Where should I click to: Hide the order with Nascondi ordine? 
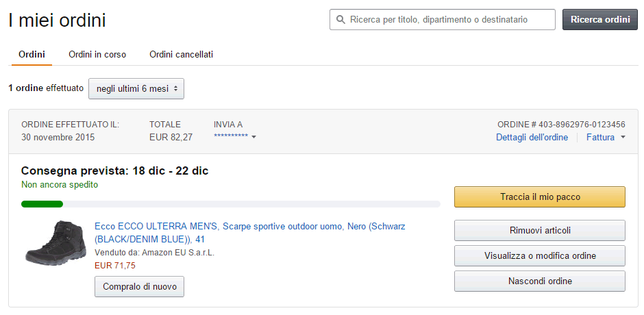pyautogui.click(x=539, y=281)
